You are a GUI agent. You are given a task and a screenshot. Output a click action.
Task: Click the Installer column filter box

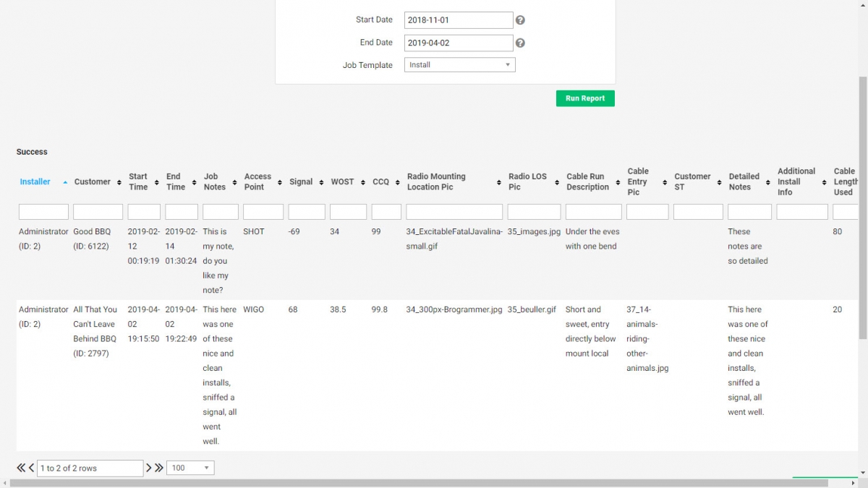coord(43,212)
